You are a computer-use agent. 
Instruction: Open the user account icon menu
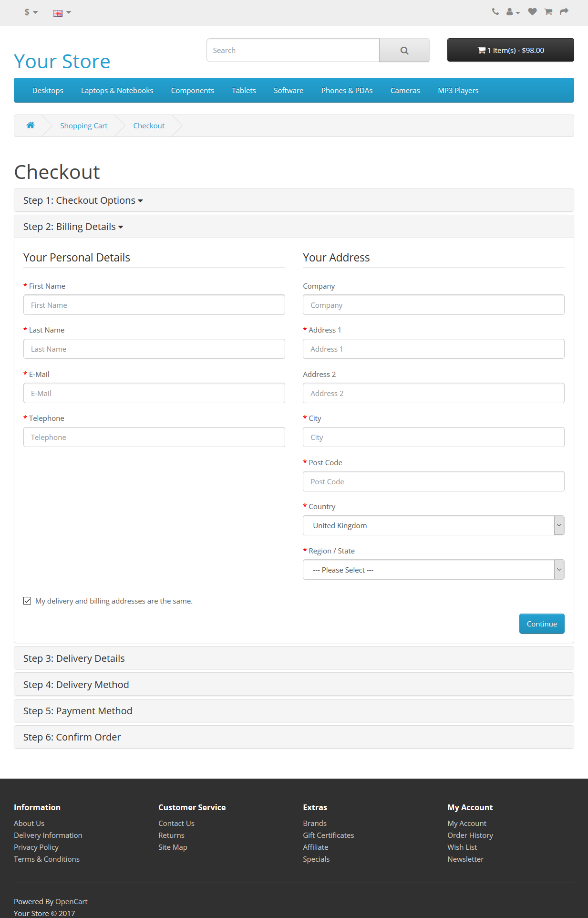coord(513,12)
